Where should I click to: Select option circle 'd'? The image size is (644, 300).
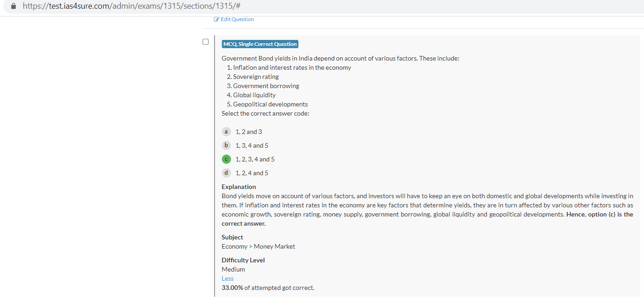pos(226,173)
